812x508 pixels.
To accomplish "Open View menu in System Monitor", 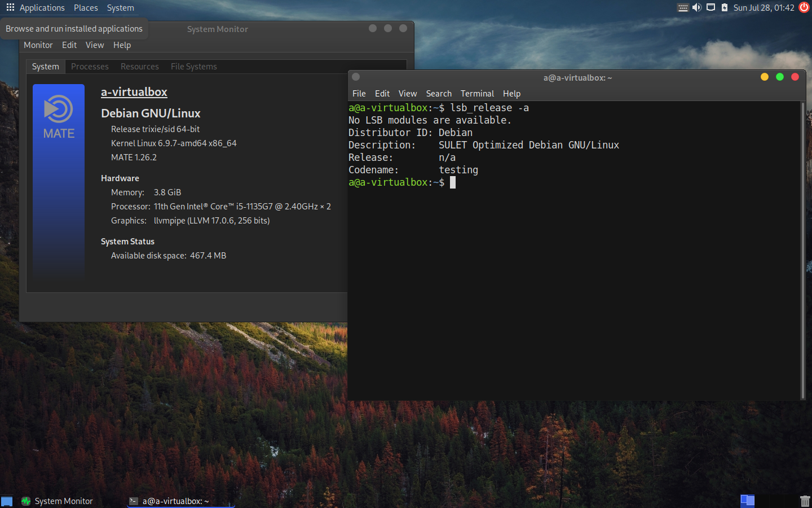I will coord(95,45).
